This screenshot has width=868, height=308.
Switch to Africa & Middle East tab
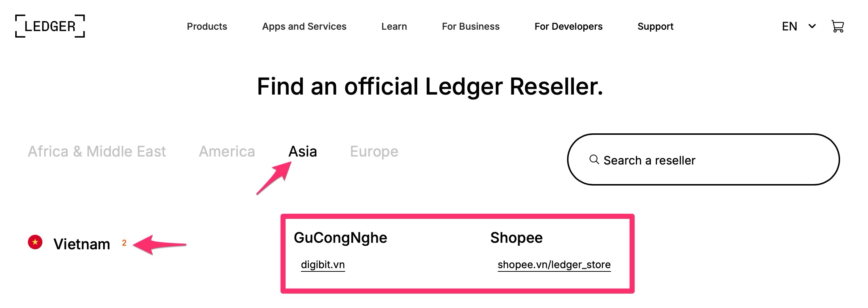click(x=97, y=151)
